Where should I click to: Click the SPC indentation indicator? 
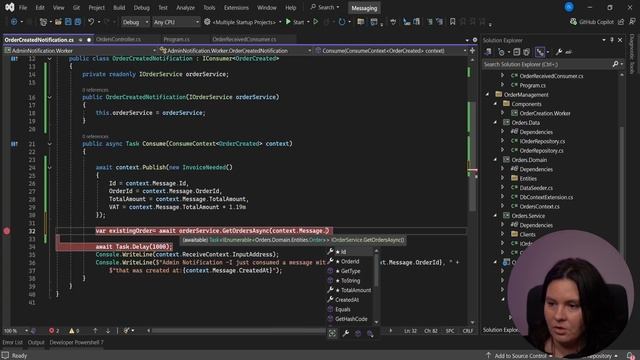click(x=450, y=331)
